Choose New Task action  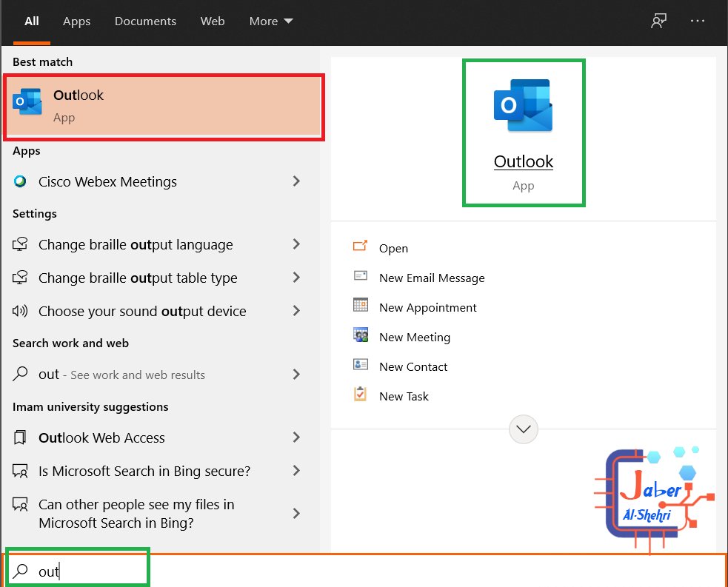click(x=404, y=397)
